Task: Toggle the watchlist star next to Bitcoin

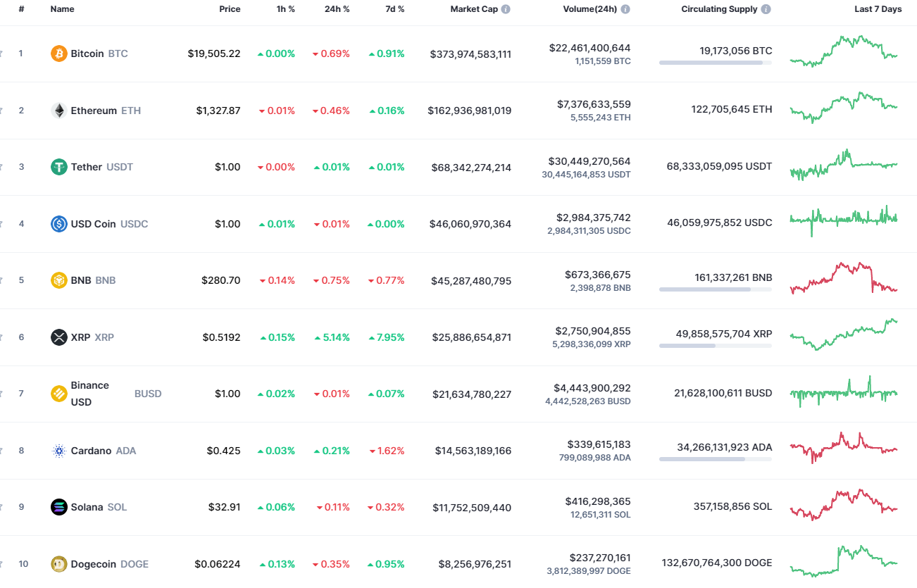Action: 2,53
